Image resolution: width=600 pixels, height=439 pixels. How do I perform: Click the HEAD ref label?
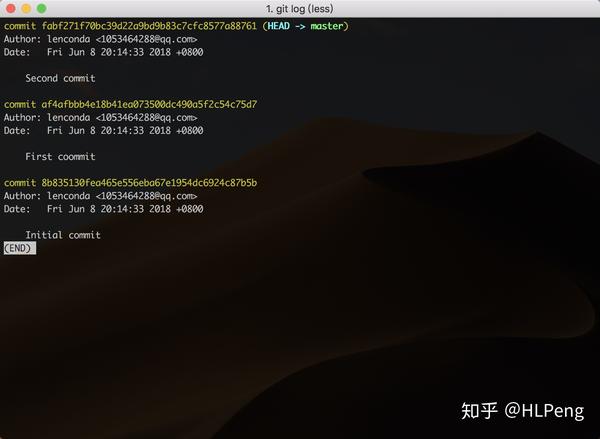(x=278, y=26)
